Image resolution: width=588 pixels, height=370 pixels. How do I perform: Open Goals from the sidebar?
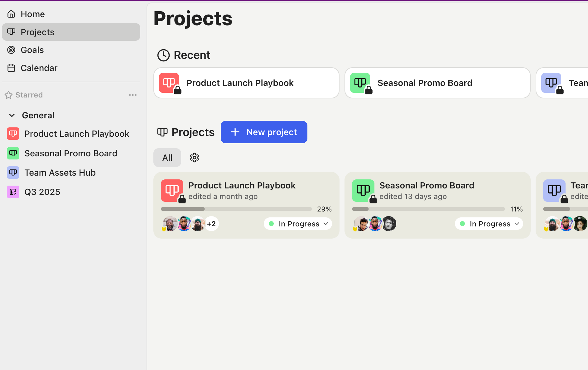[32, 50]
